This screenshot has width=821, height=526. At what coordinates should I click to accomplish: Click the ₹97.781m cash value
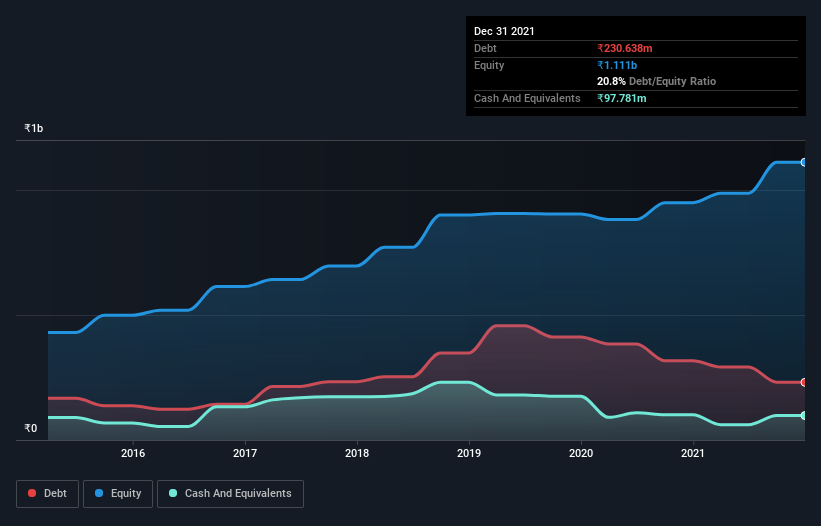[x=622, y=98]
